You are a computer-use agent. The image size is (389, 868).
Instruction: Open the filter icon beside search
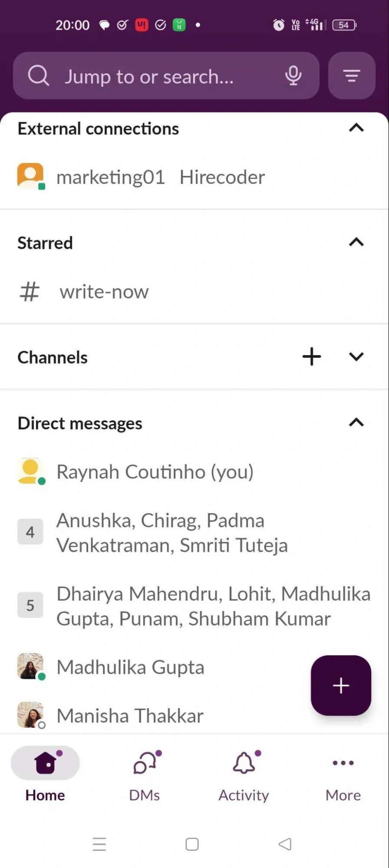coord(351,76)
